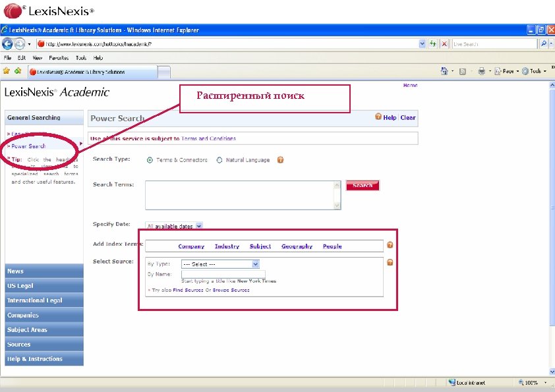Click the Help question mark icon
555x392 pixels.
(x=378, y=117)
